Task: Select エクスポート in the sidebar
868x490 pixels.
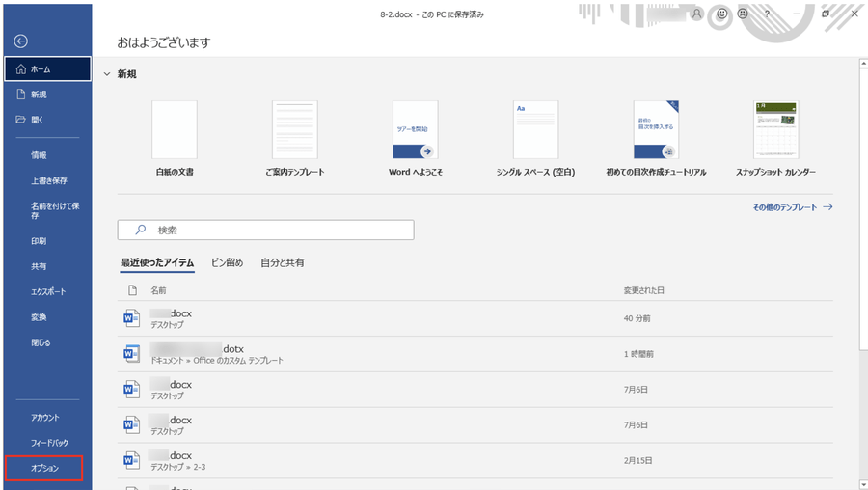Action: (48, 292)
